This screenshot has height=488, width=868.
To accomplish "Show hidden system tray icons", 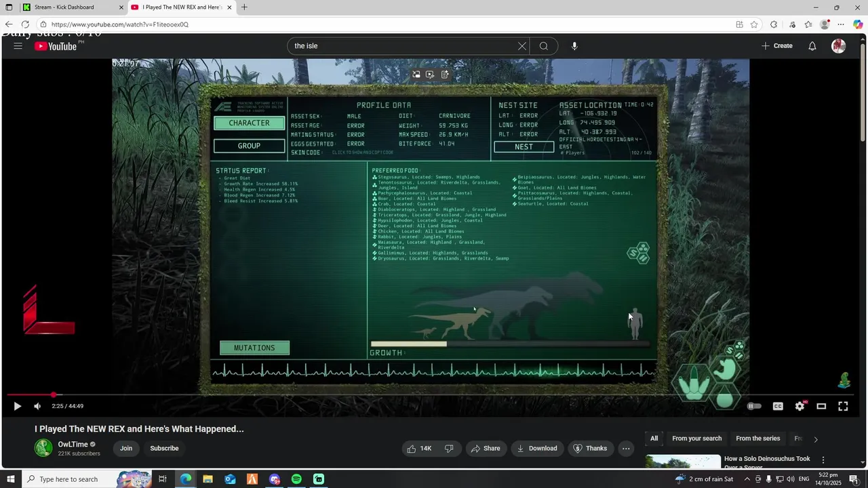I will point(746,479).
